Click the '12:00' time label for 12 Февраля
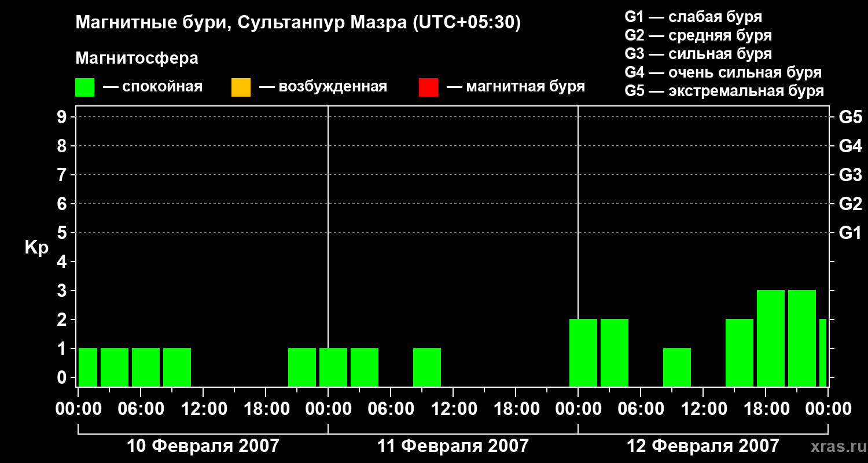 click(x=703, y=409)
